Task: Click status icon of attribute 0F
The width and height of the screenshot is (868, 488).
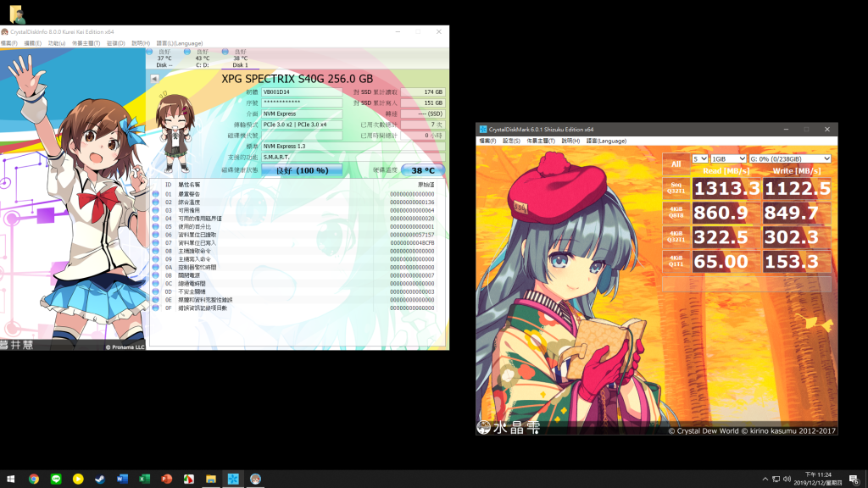Action: point(156,308)
